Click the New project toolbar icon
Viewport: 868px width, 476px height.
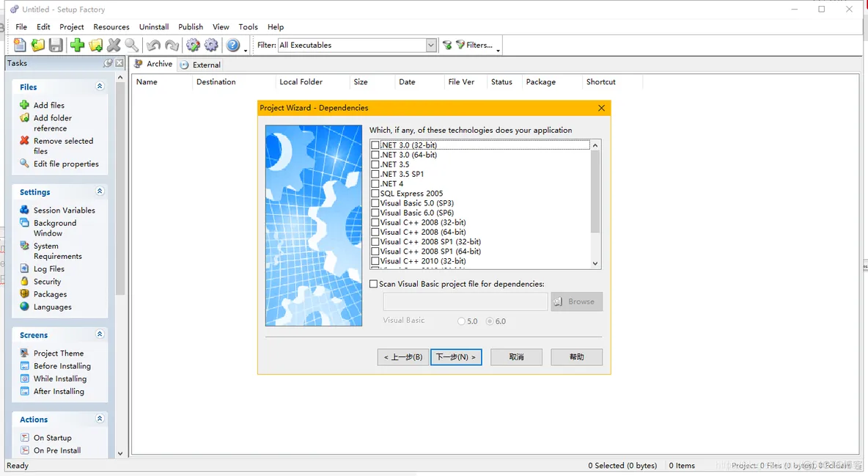(20, 45)
